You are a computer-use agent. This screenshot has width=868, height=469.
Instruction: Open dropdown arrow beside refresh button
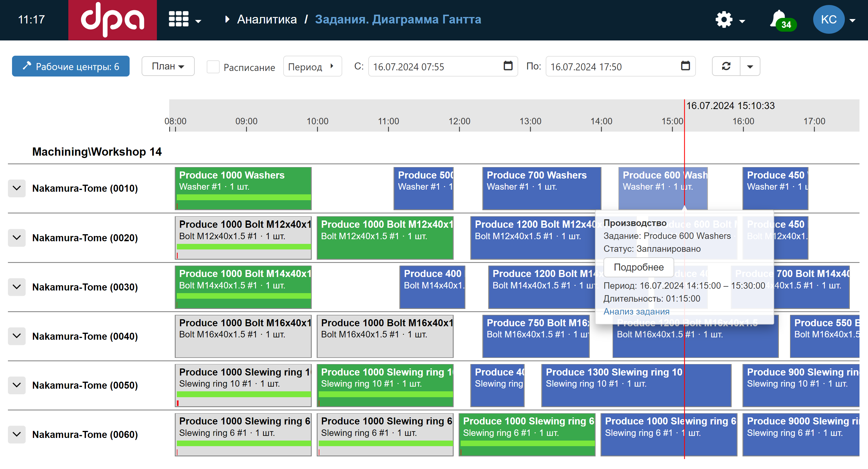click(x=750, y=66)
